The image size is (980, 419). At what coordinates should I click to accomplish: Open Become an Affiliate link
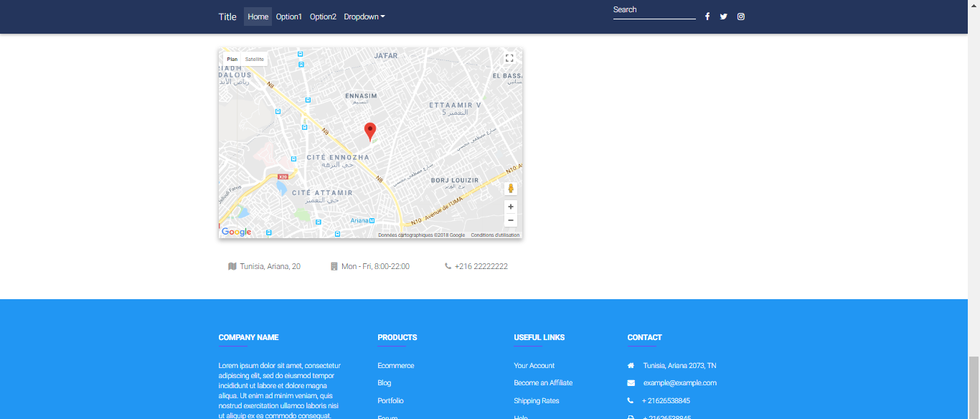point(543,383)
